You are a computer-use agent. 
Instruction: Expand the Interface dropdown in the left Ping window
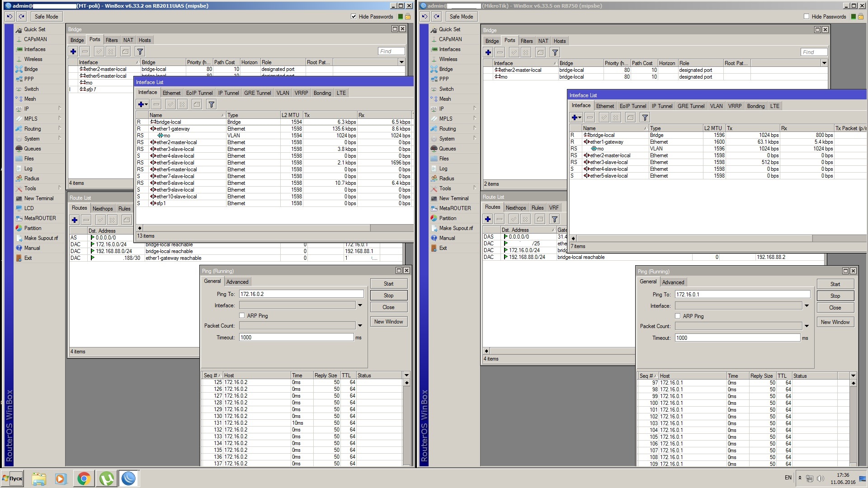[x=360, y=305]
